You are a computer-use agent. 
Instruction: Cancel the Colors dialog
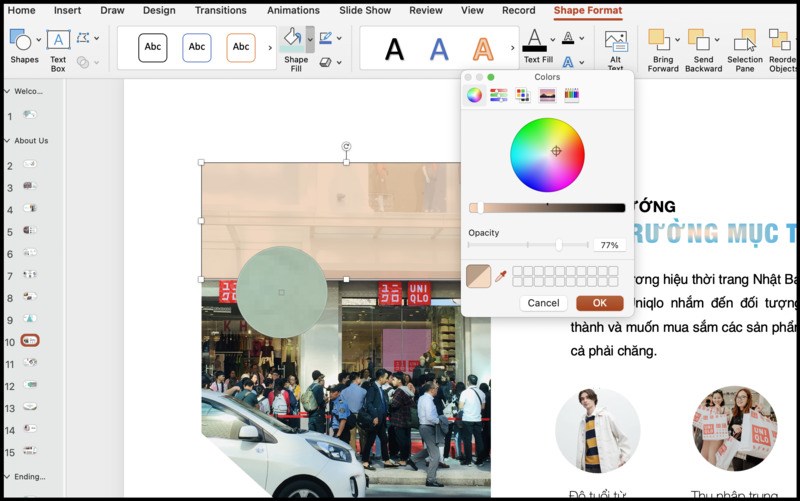tap(543, 303)
